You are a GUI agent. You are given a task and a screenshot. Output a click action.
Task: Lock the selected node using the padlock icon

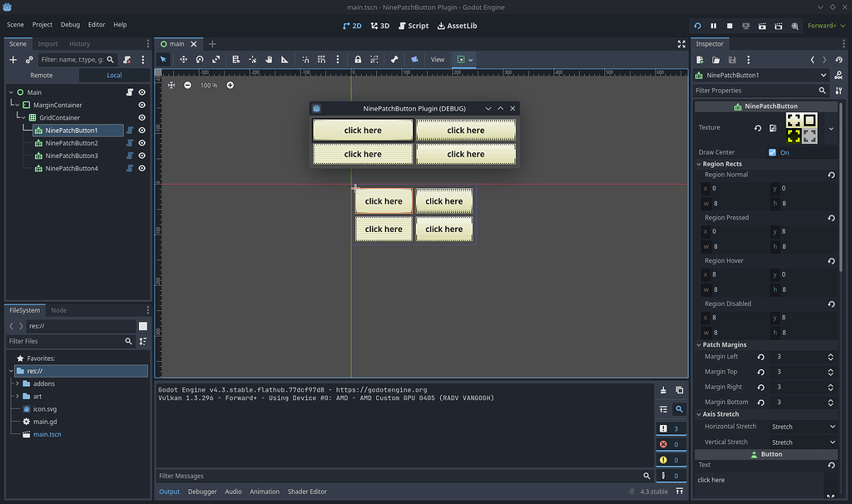point(358,59)
